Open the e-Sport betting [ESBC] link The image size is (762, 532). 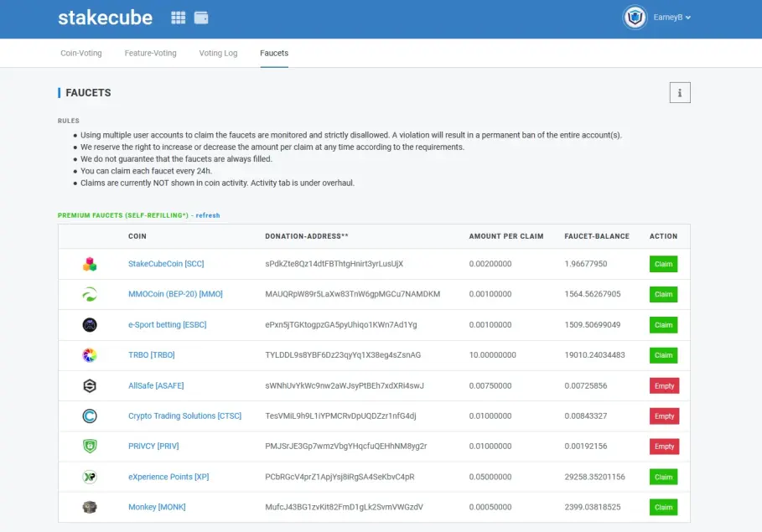coord(167,324)
